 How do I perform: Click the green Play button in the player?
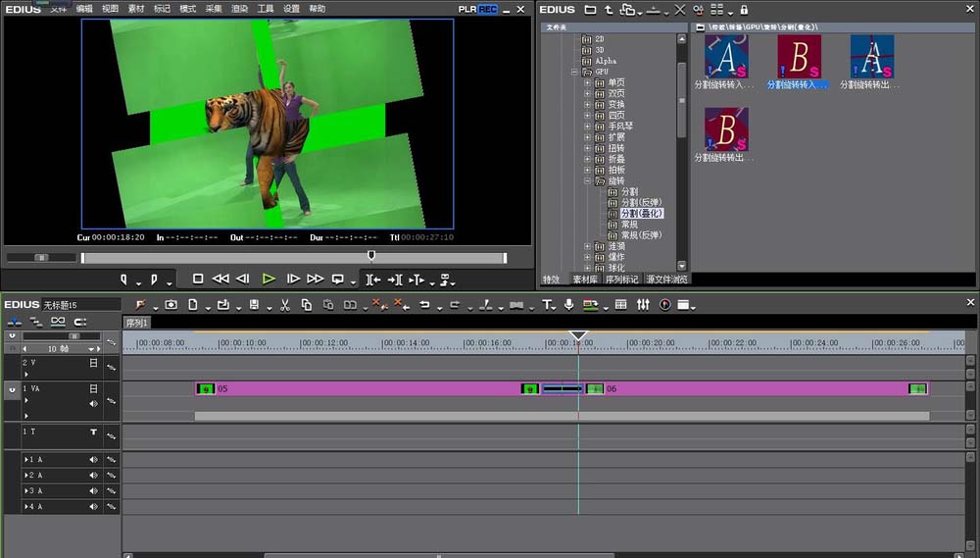coord(269,279)
